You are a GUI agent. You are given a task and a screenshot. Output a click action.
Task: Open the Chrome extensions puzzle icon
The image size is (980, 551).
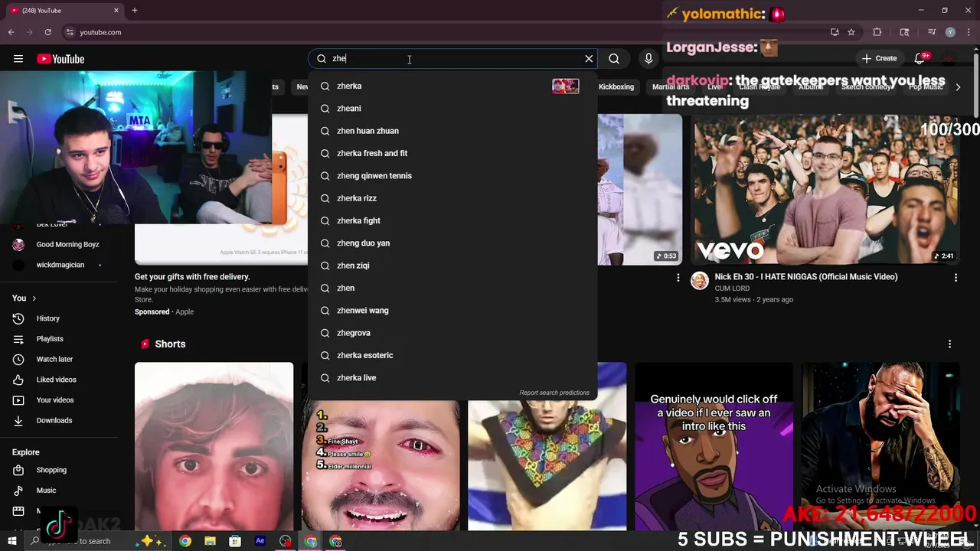(x=877, y=32)
